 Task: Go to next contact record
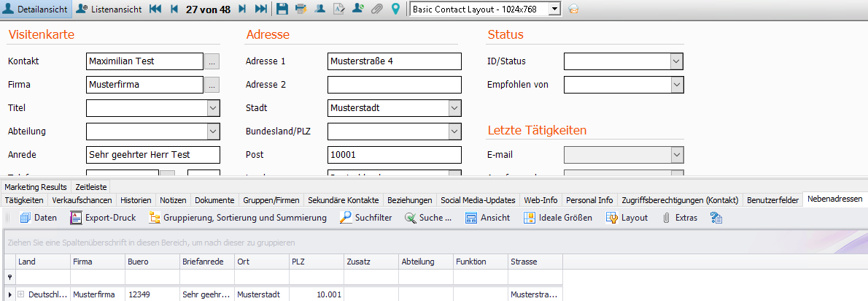coord(242,9)
